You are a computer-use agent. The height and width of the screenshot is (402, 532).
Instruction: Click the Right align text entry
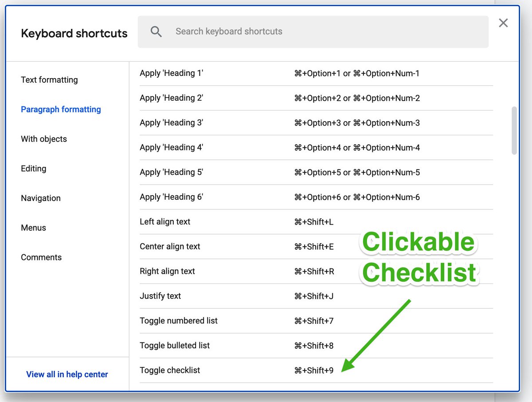pyautogui.click(x=167, y=272)
